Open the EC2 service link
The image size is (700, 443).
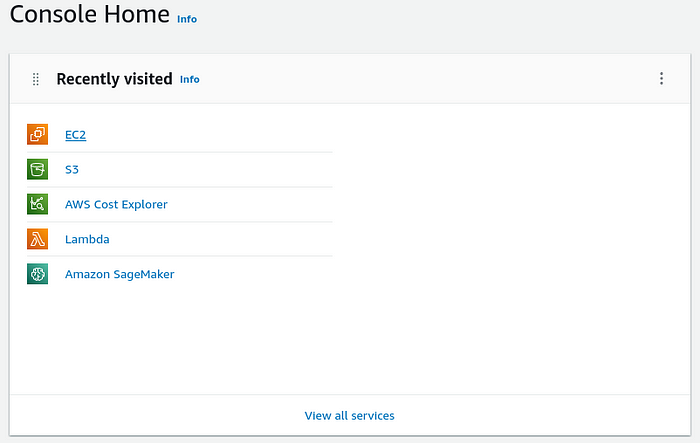tap(75, 135)
